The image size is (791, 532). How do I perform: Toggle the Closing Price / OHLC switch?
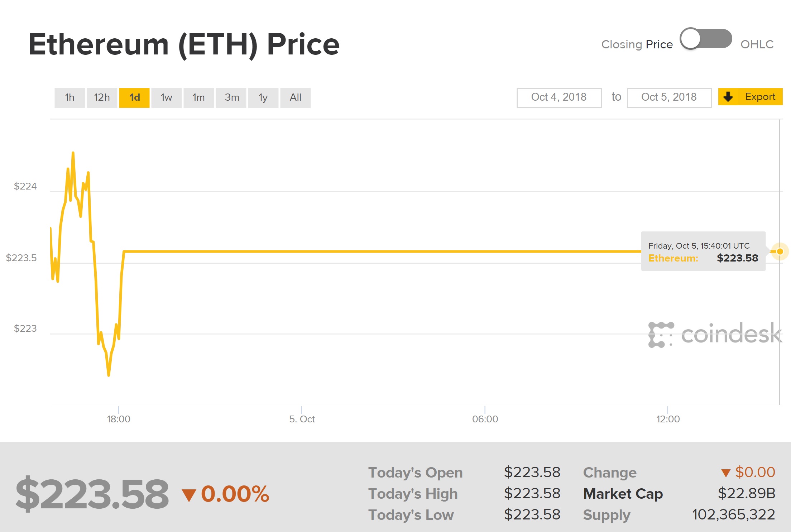tap(705, 39)
